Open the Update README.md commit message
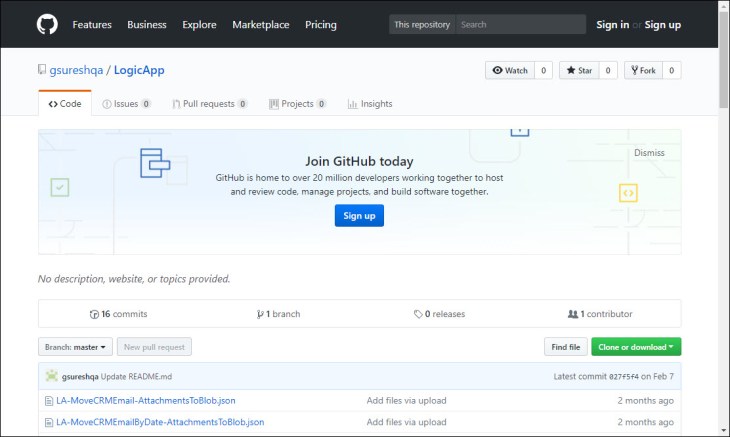The height and width of the screenshot is (437, 730). point(136,376)
